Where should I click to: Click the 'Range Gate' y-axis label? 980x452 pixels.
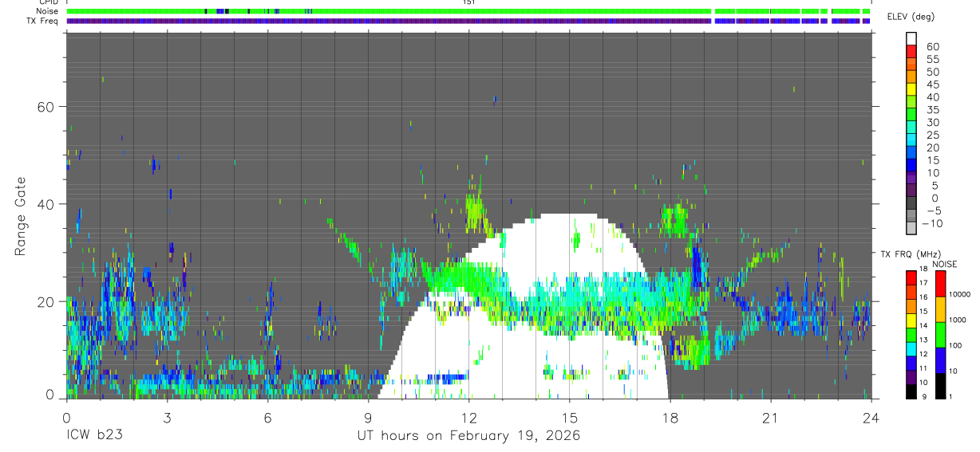coord(20,215)
